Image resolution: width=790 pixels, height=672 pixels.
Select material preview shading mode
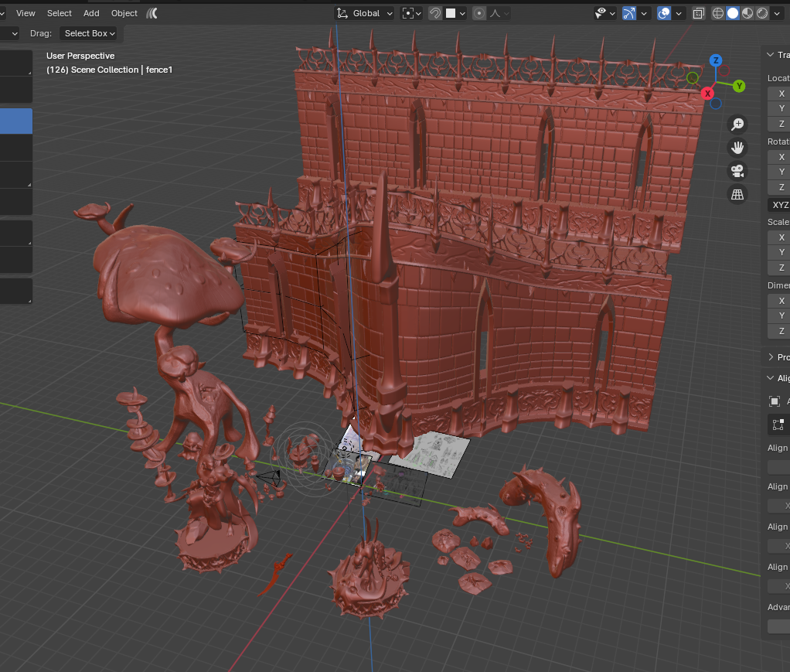click(x=747, y=13)
